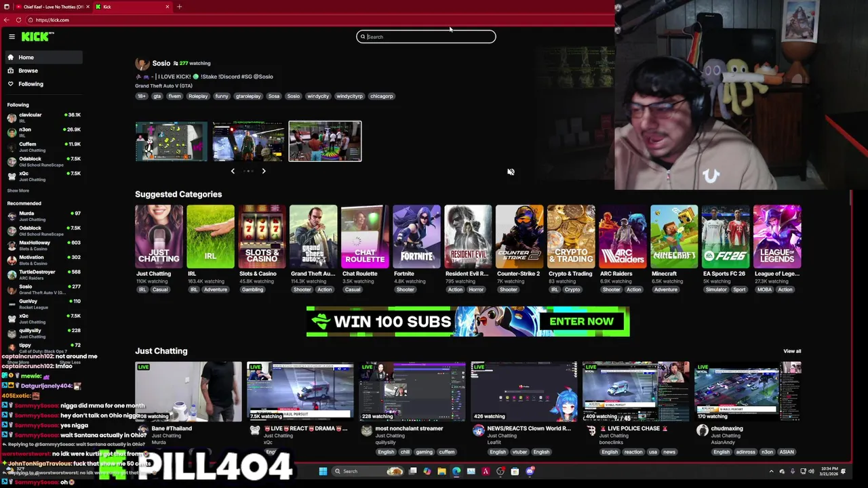The width and height of the screenshot is (868, 488).
Task: Select the fivem tag
Action: tap(175, 96)
